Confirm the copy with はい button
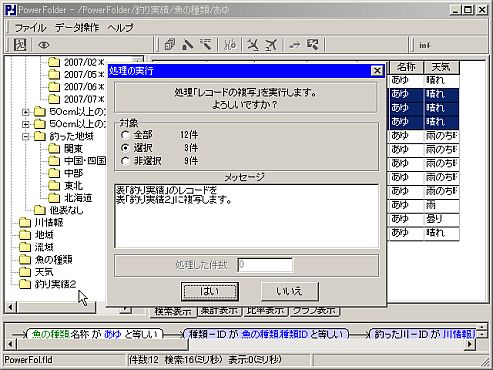Viewport: 493px width, 370px height. (x=210, y=291)
